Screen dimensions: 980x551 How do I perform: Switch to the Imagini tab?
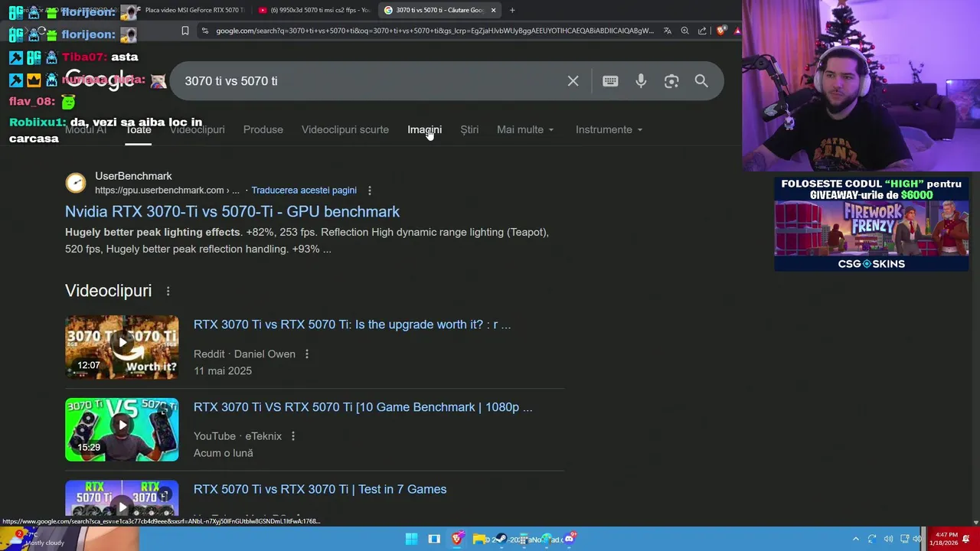(x=424, y=129)
